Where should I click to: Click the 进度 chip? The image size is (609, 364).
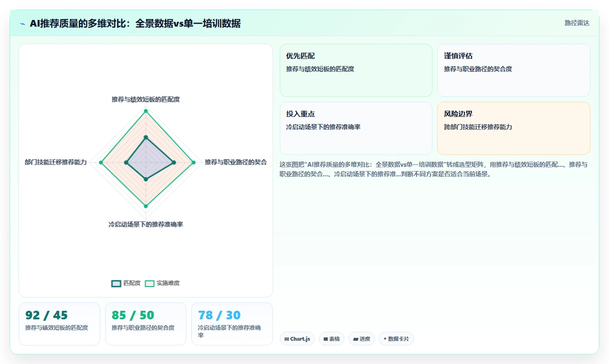tap(362, 339)
